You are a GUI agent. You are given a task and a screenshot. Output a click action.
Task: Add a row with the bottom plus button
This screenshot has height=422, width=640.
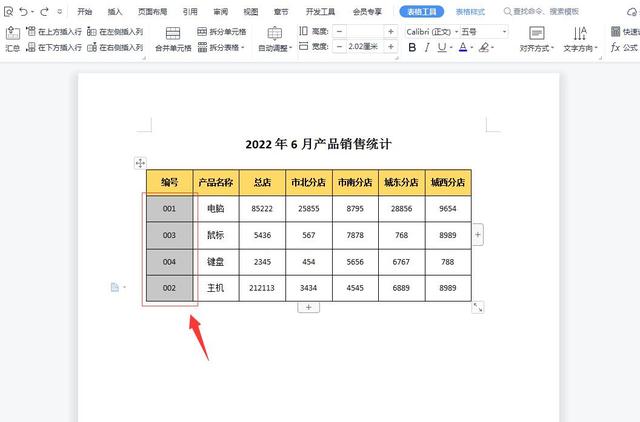pos(309,307)
